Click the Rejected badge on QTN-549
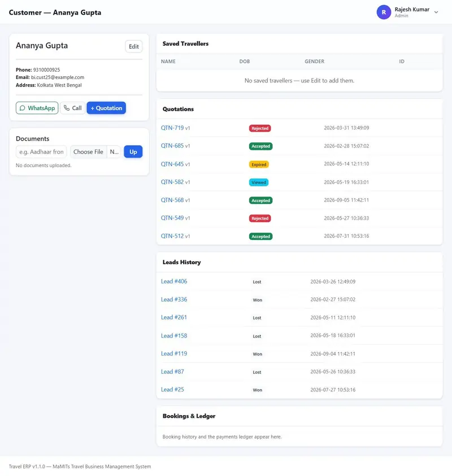The width and height of the screenshot is (452, 476). [260, 219]
